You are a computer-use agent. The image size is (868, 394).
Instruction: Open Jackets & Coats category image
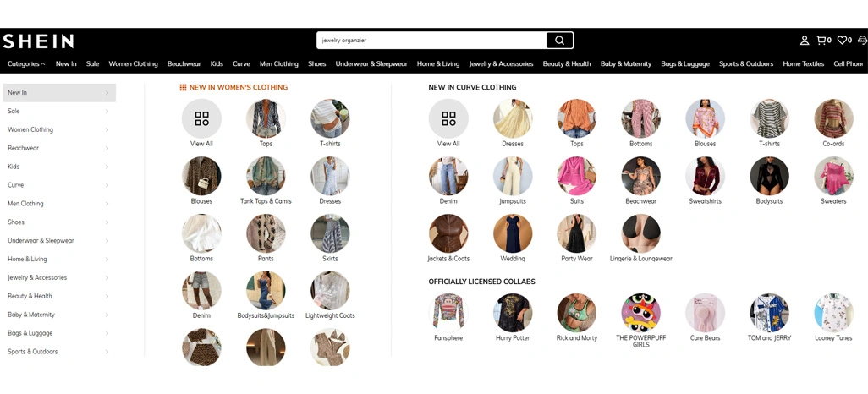coord(448,233)
